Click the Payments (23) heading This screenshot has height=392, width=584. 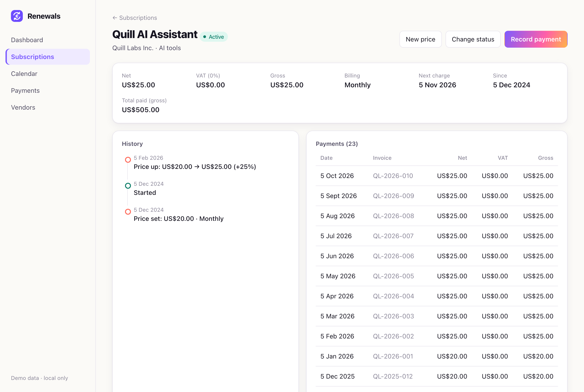336,144
